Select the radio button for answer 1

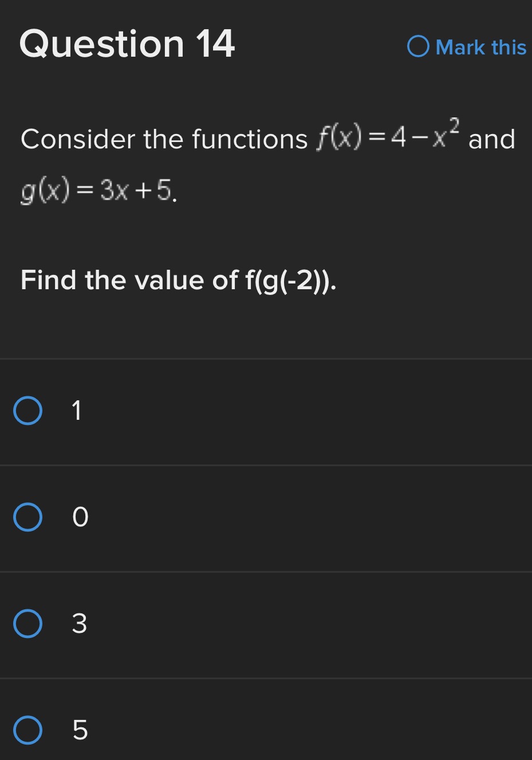(28, 410)
